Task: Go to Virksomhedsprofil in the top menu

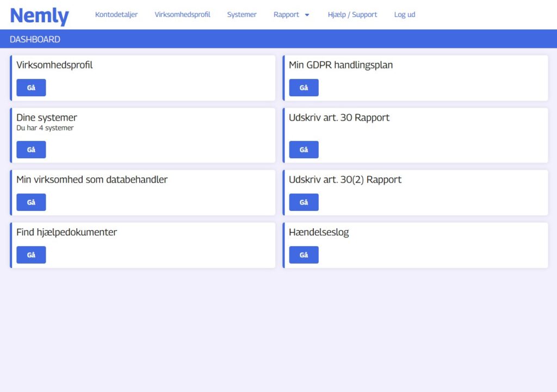Action: click(182, 15)
